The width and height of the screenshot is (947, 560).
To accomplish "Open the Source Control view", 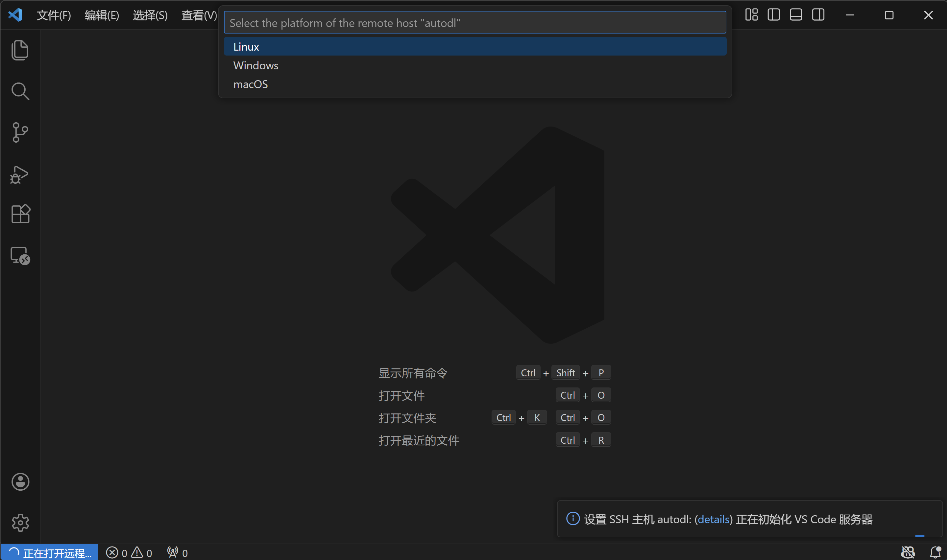I will [x=20, y=132].
